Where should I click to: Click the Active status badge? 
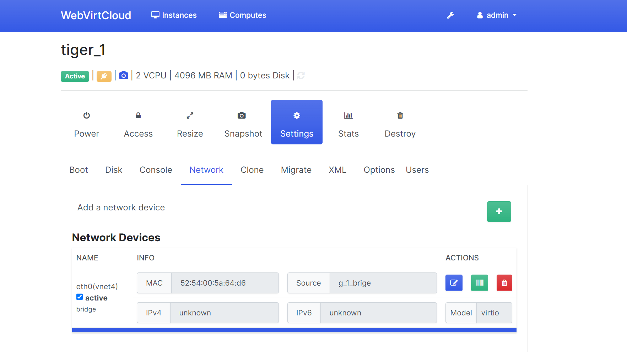pos(75,76)
